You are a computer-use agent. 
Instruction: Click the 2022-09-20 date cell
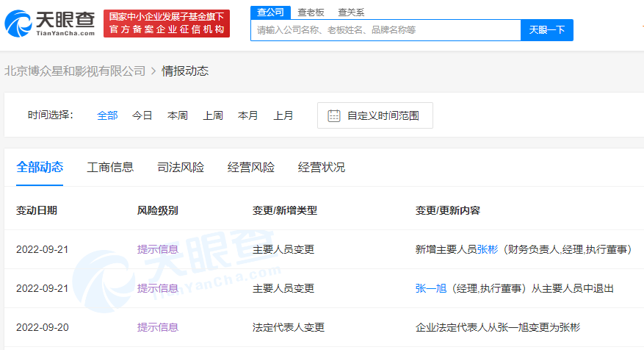[x=43, y=327]
